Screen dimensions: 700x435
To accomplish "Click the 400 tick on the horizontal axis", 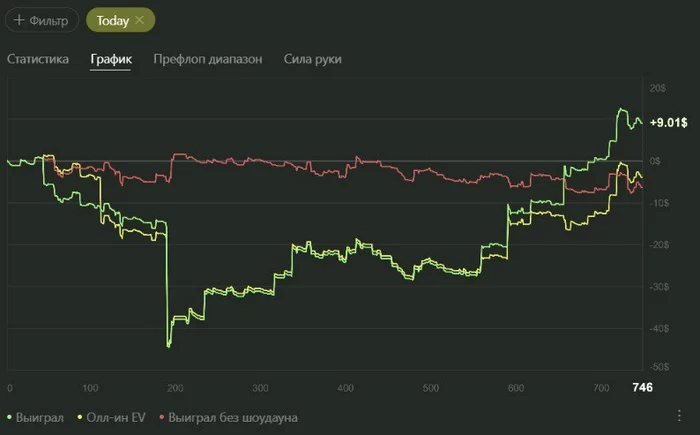I will [347, 388].
